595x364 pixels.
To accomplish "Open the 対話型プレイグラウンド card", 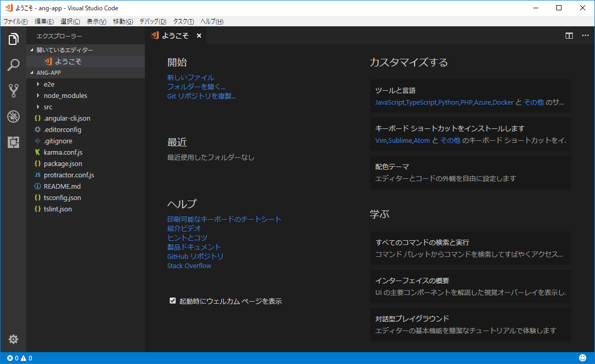I will 471,324.
